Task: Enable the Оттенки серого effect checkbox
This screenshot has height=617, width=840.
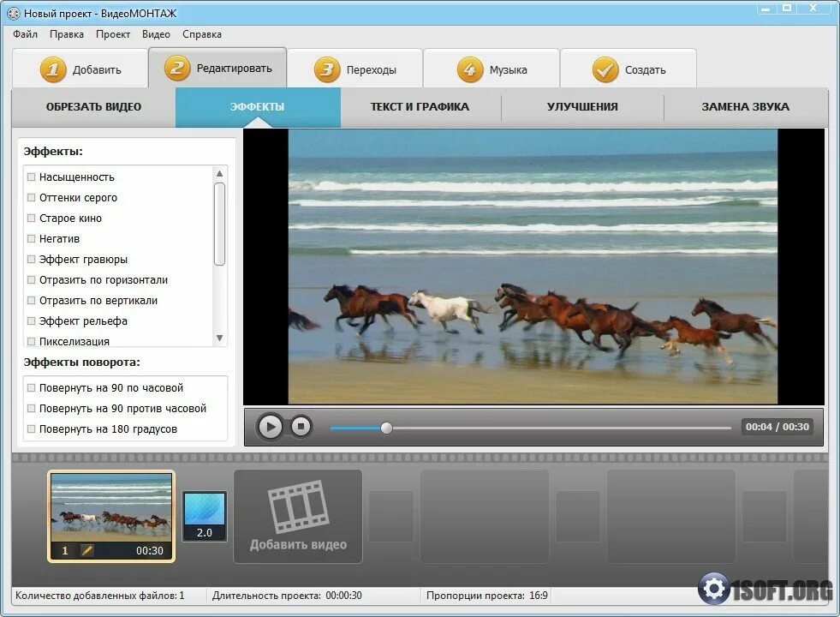Action: [31, 197]
